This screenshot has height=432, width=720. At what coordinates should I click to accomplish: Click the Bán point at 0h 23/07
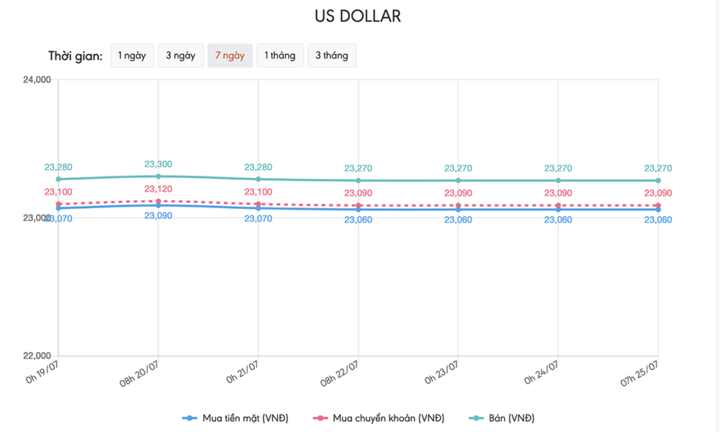pos(458,180)
